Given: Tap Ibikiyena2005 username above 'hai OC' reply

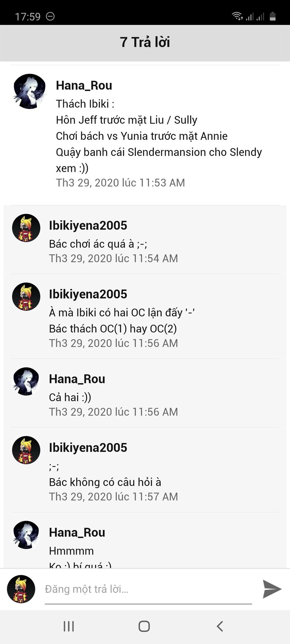Looking at the screenshot, I should pyautogui.click(x=88, y=294).
